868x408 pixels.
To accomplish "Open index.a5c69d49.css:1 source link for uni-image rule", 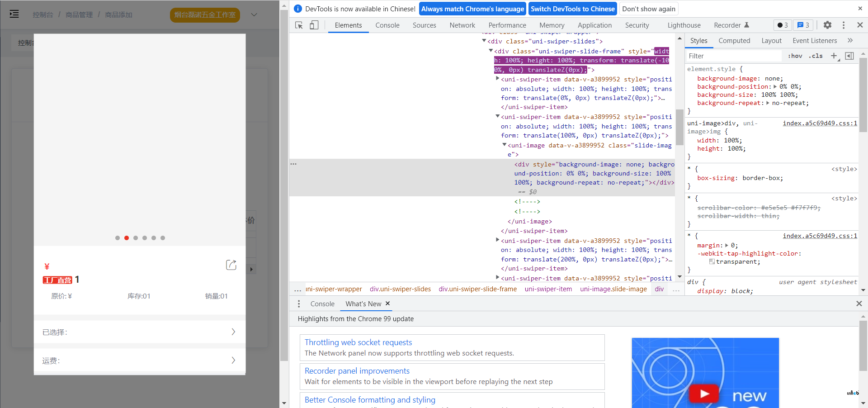I will (820, 123).
